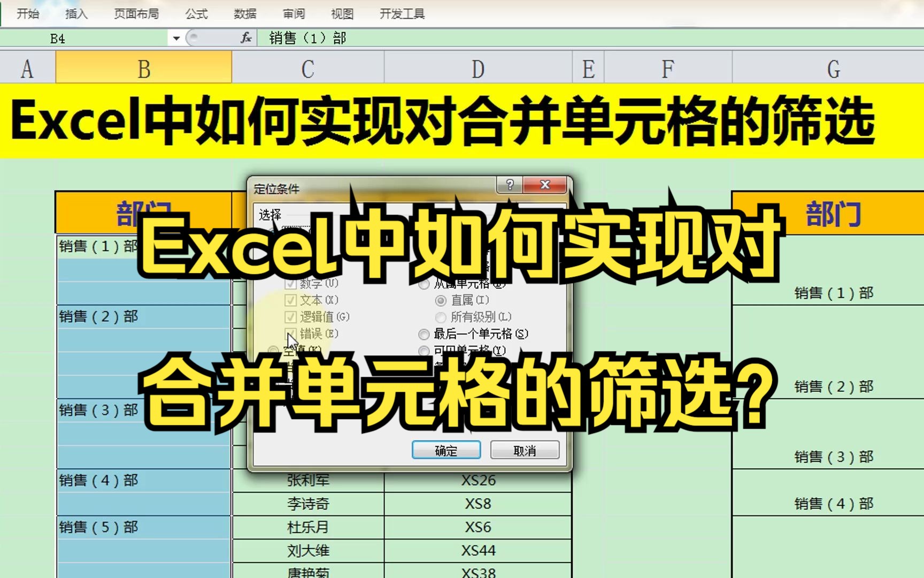Enable the 错误(E) checkbox

(x=290, y=333)
